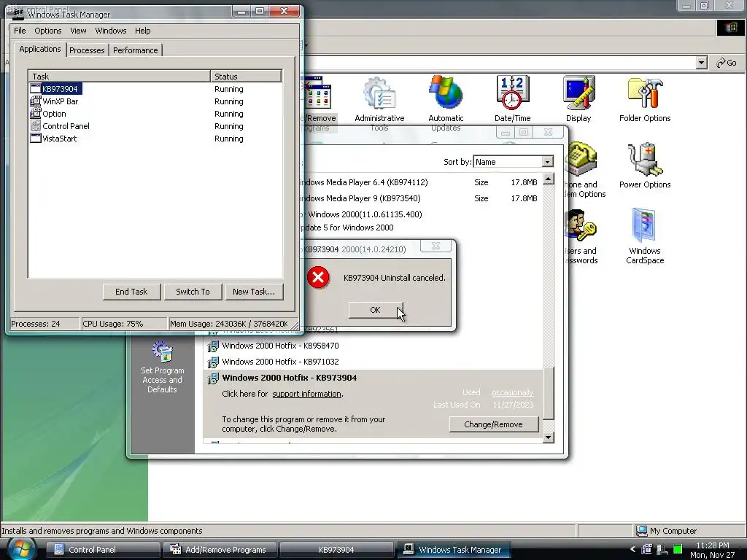This screenshot has height=560, width=747.
Task: Open View menu in Task Manager
Action: 78,31
